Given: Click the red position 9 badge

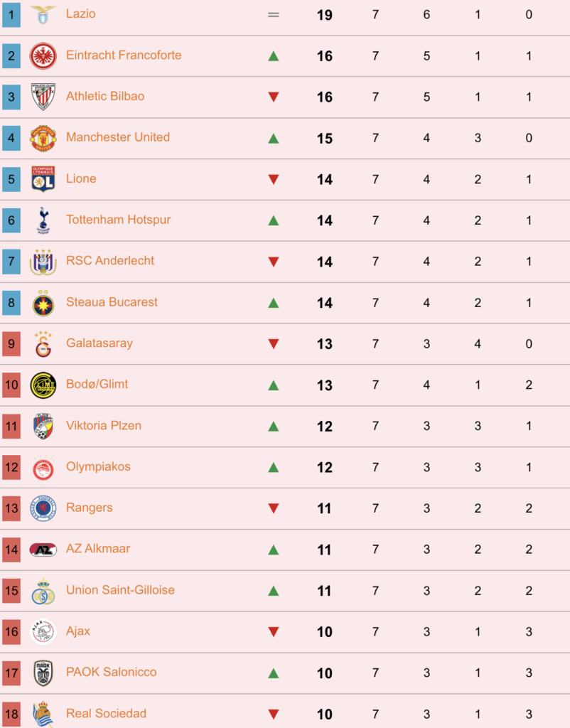Looking at the screenshot, I should 11,344.
